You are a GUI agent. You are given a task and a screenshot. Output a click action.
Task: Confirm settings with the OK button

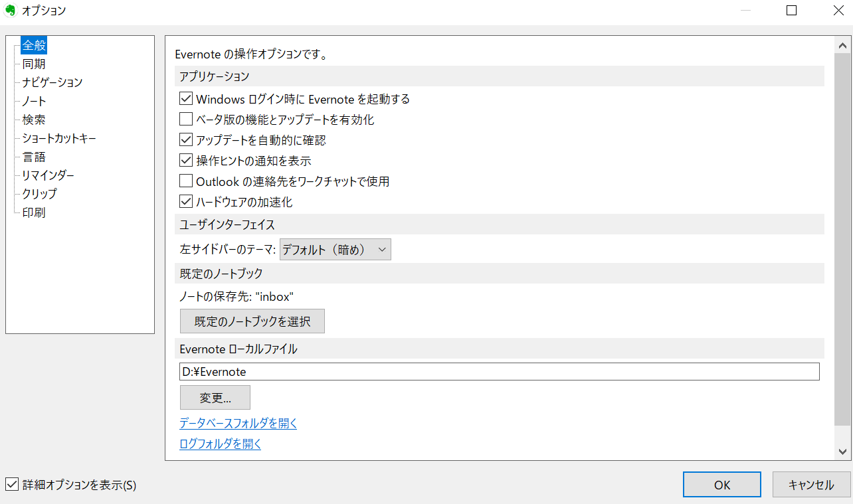[x=722, y=485]
